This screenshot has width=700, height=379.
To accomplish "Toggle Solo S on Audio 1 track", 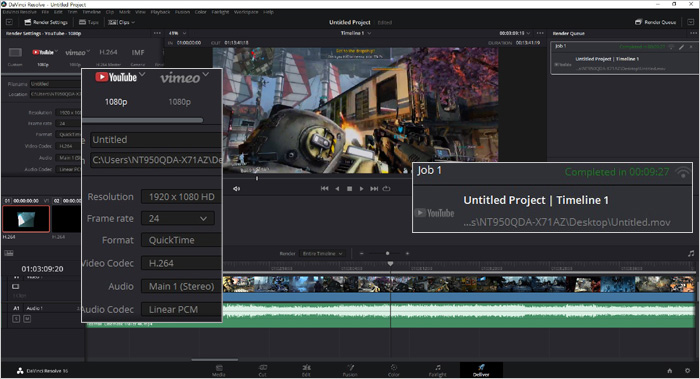I will (x=16, y=319).
